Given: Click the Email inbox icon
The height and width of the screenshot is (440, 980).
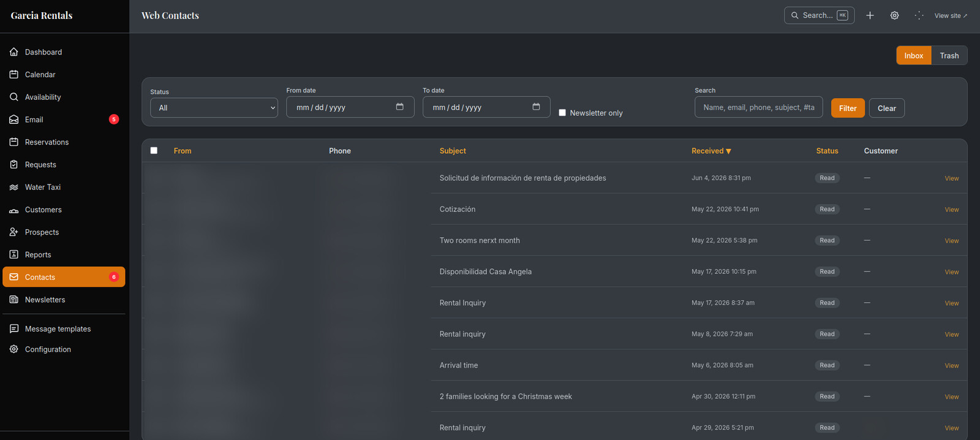Looking at the screenshot, I should (14, 119).
